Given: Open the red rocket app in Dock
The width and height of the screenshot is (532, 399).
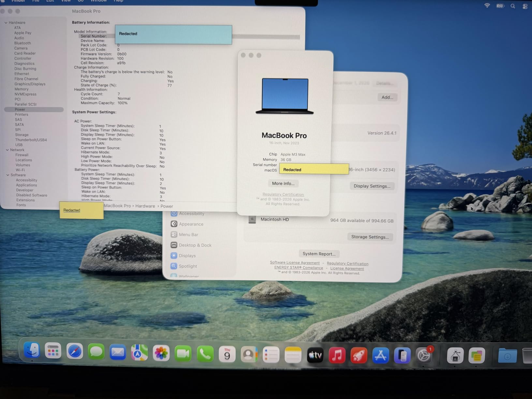Looking at the screenshot, I should click(x=359, y=355).
